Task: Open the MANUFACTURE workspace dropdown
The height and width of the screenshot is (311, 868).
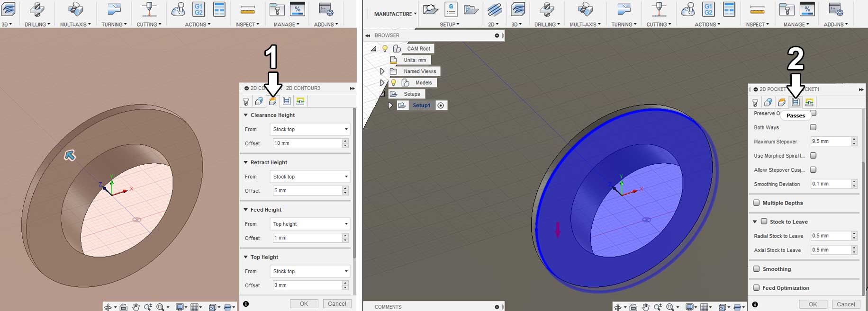Action: tap(395, 14)
